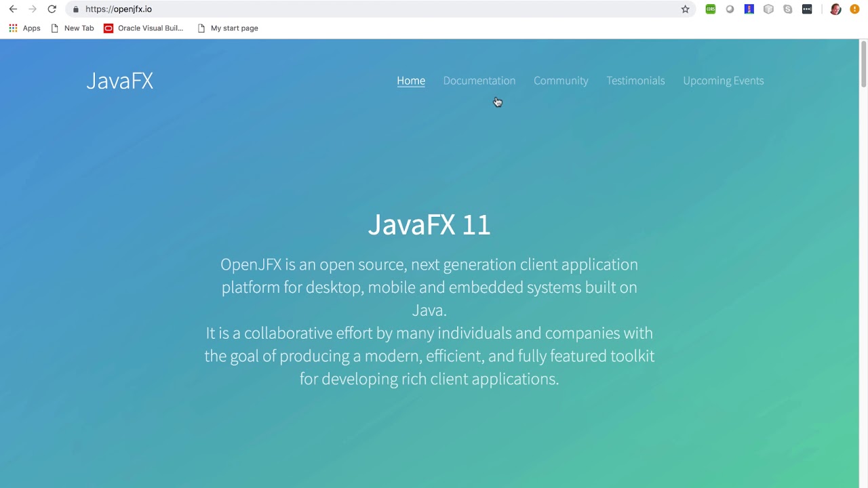The height and width of the screenshot is (488, 868).
Task: View site security lock info
Action: click(x=76, y=9)
